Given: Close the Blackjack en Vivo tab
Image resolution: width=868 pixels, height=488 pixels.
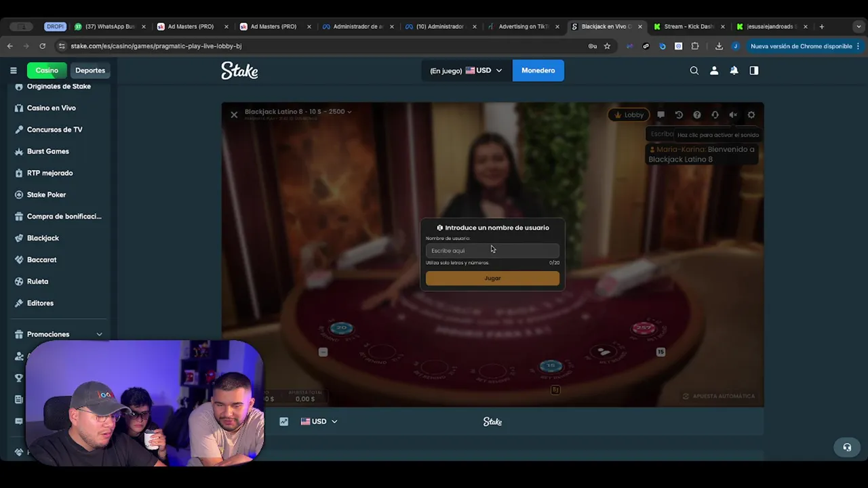Looking at the screenshot, I should point(639,26).
